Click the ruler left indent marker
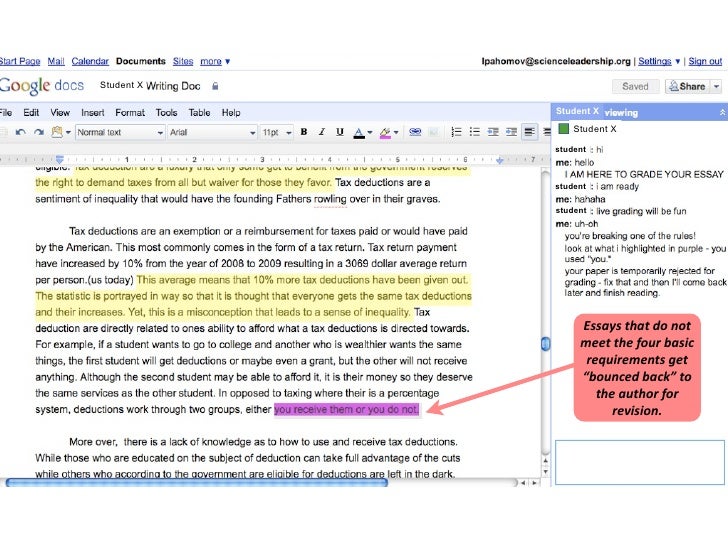This screenshot has width=728, height=546. click(59, 159)
